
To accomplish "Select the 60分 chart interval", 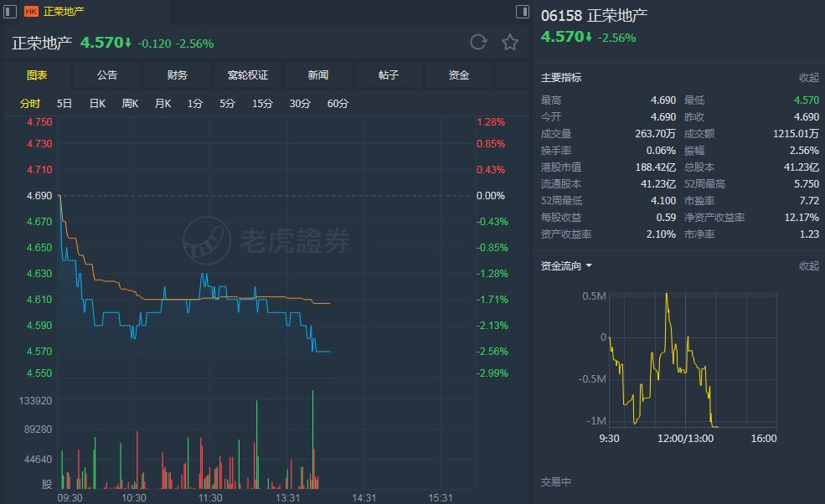I will click(338, 104).
